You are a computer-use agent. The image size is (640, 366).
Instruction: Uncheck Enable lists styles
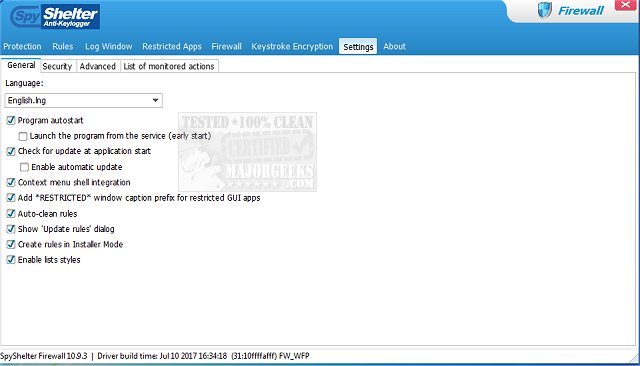click(11, 260)
